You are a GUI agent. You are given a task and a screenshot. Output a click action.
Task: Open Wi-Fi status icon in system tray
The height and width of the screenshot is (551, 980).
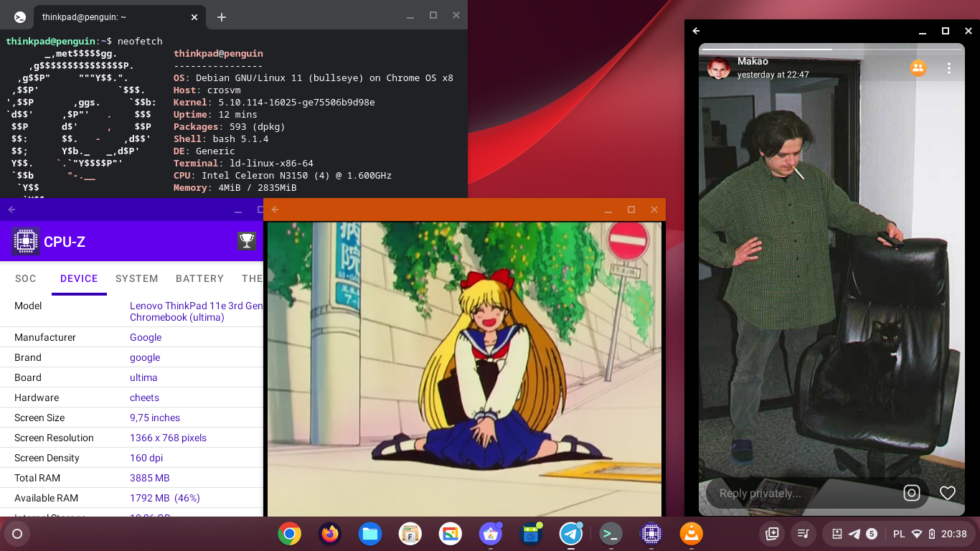pyautogui.click(x=917, y=534)
